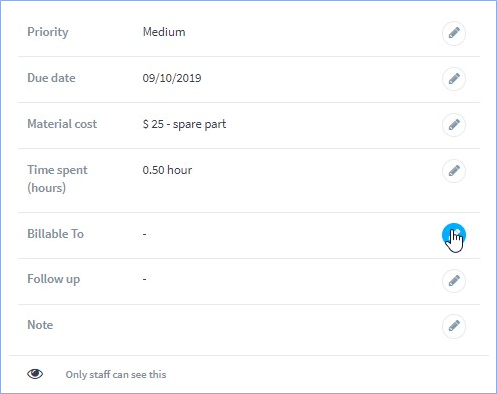
Task: Edit the Follow up field via pencil
Action: [454, 281]
